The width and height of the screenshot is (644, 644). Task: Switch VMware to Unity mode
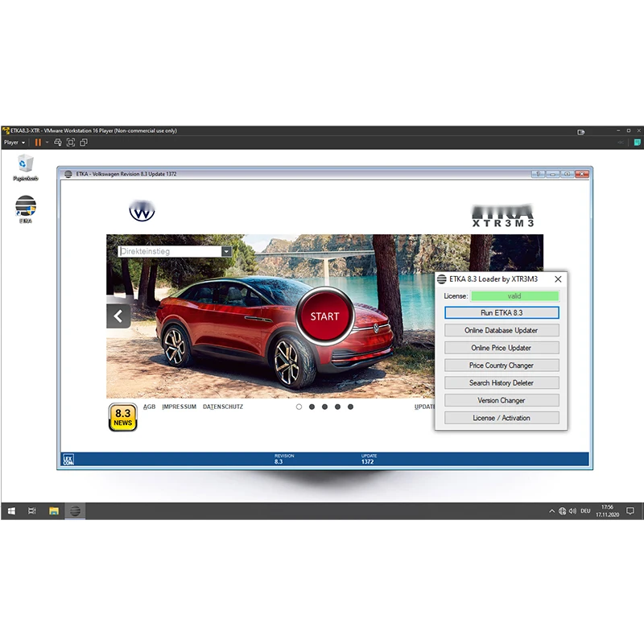coord(84,142)
